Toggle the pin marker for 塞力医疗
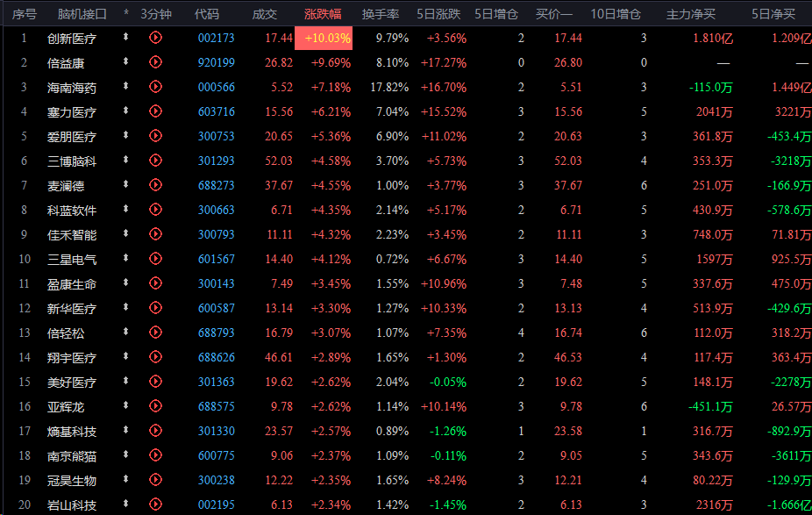The width and height of the screenshot is (812, 515). [x=125, y=111]
